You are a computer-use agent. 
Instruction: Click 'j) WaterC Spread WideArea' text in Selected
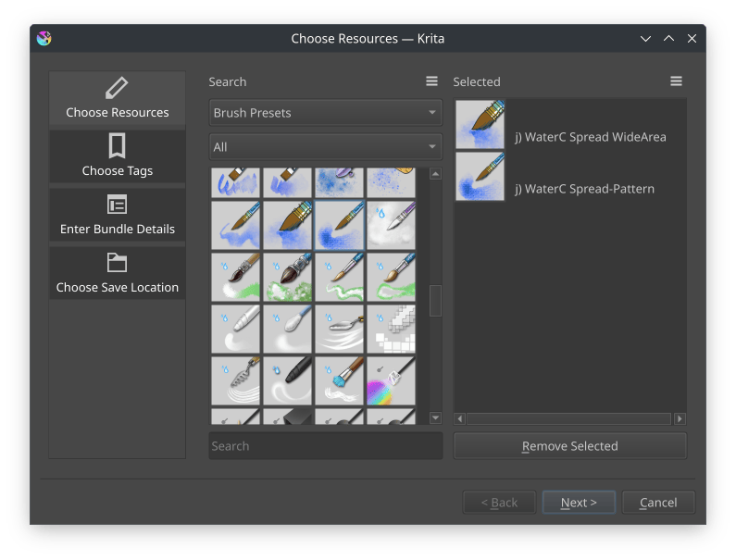coord(591,137)
